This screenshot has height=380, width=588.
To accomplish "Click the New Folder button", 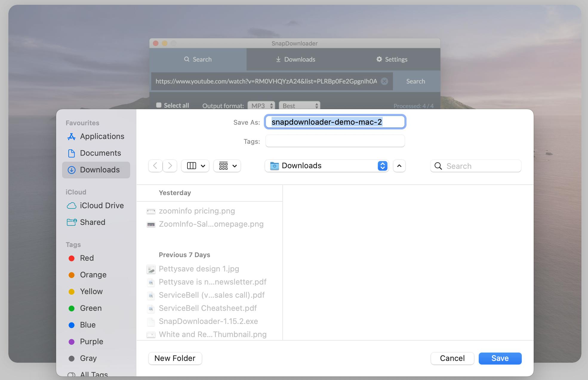I will click(175, 358).
